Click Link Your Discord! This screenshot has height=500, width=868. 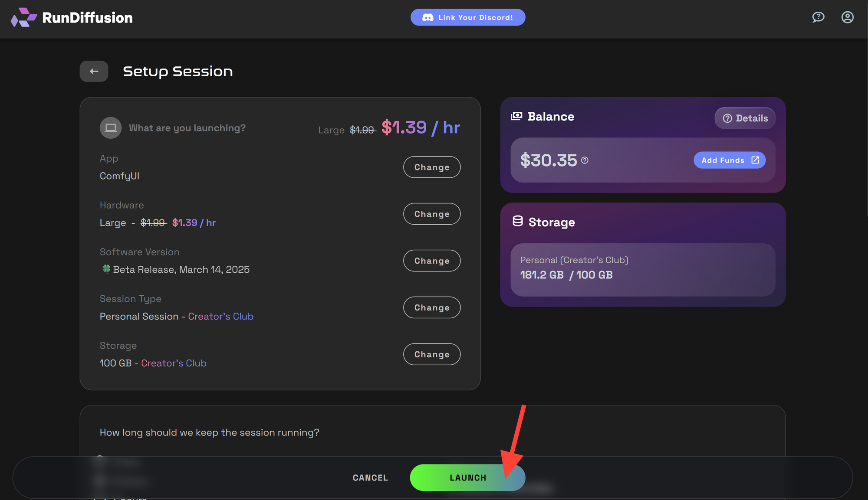point(468,17)
